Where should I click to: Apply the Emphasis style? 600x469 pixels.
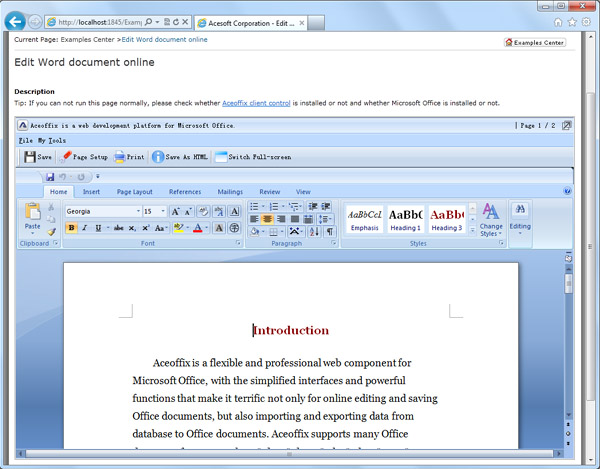(364, 220)
